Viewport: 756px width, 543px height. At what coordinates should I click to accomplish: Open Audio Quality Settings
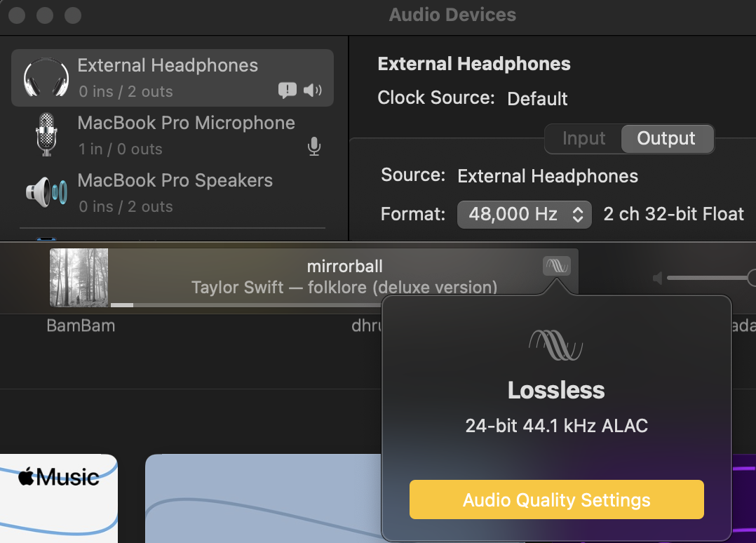click(x=556, y=500)
